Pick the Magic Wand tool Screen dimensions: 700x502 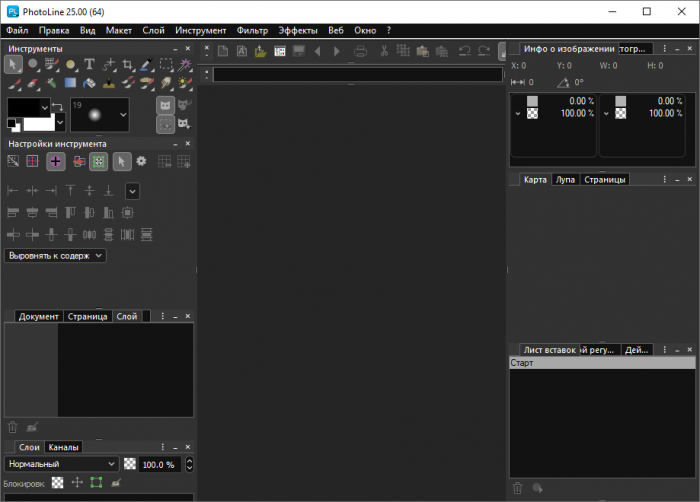pos(185,65)
